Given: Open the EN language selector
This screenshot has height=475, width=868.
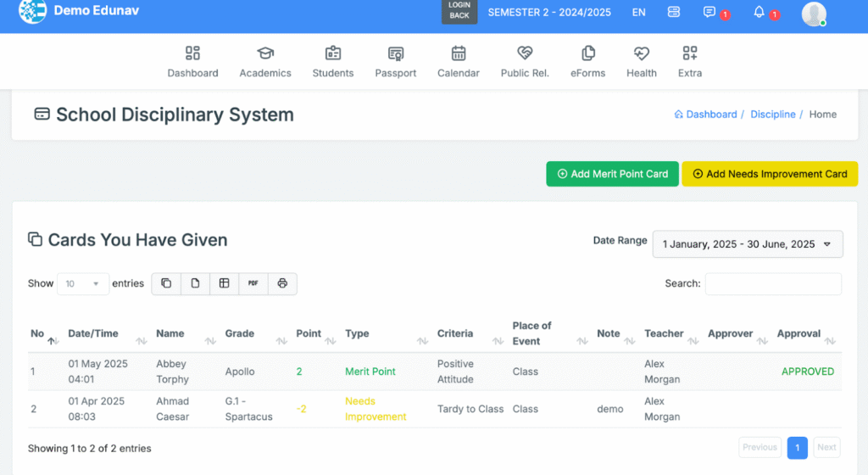Looking at the screenshot, I should click(x=638, y=12).
